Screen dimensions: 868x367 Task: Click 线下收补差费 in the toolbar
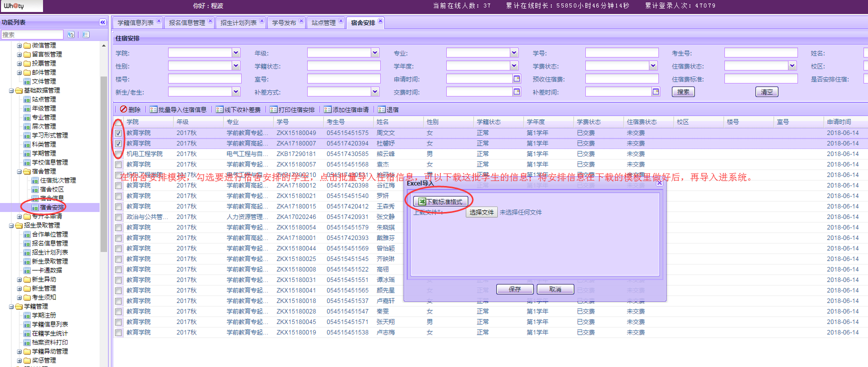point(238,109)
